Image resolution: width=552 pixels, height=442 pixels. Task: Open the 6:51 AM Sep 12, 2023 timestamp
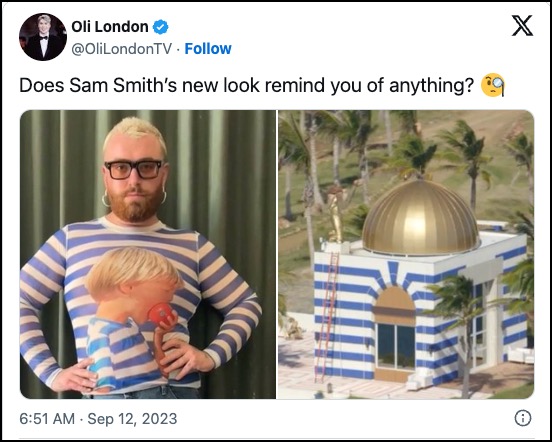(x=98, y=419)
